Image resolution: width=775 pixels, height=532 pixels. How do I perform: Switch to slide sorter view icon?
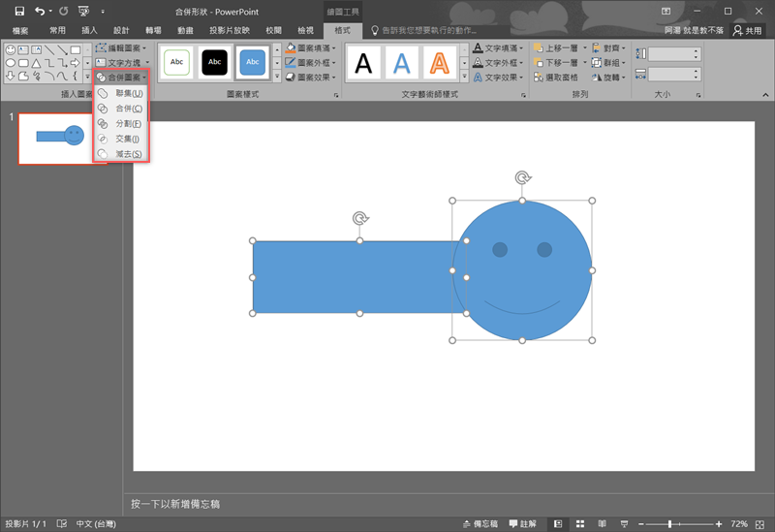click(581, 523)
